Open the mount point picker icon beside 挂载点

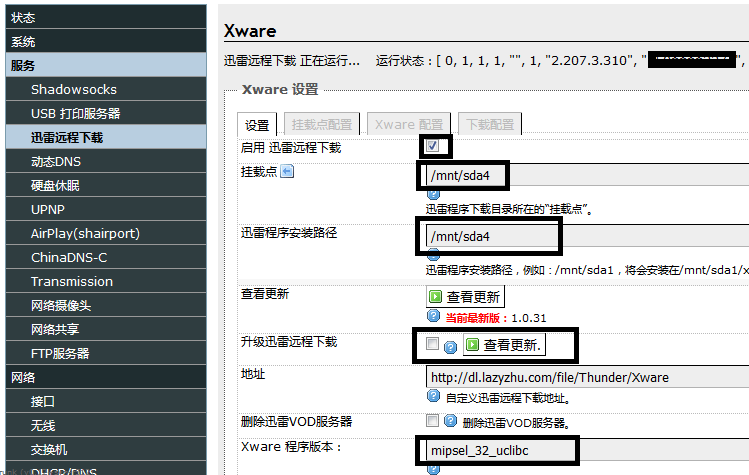(287, 171)
